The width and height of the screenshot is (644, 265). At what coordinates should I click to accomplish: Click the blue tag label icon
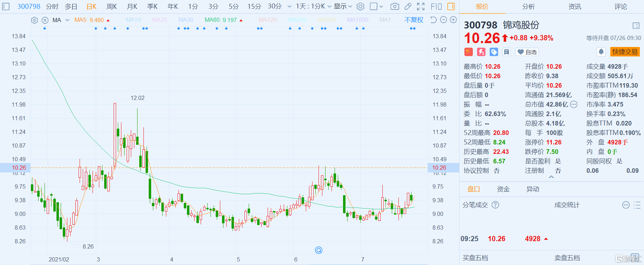[x=494, y=52]
